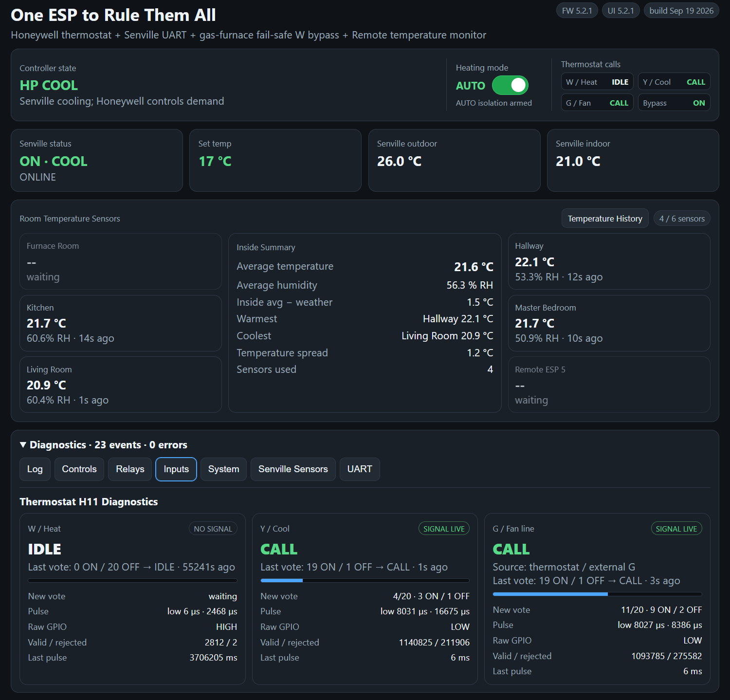Click the W / Heat empty vote progress bar
The image size is (730, 700).
(132, 581)
